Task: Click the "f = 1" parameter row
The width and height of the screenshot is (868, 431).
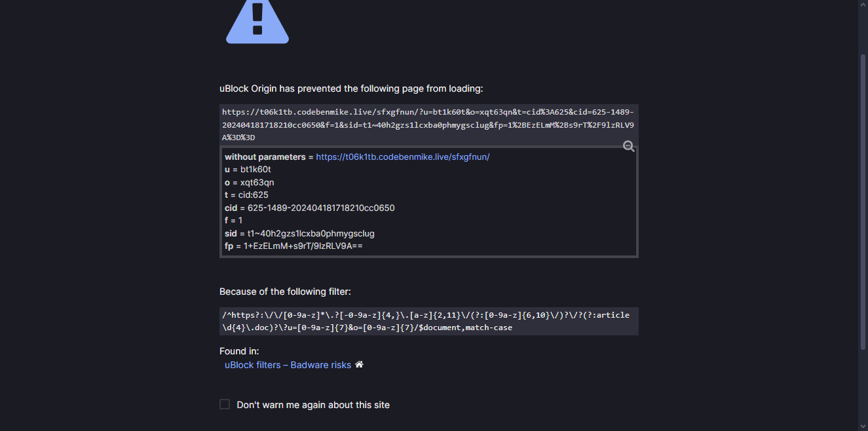Action: (x=234, y=221)
